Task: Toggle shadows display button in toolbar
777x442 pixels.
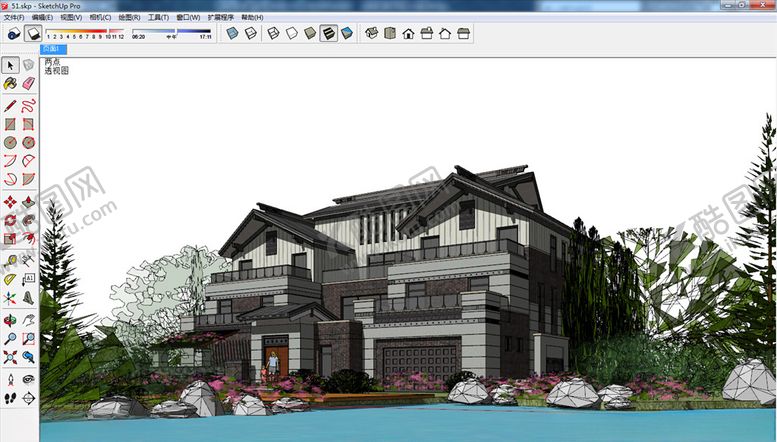Action: [x=32, y=33]
